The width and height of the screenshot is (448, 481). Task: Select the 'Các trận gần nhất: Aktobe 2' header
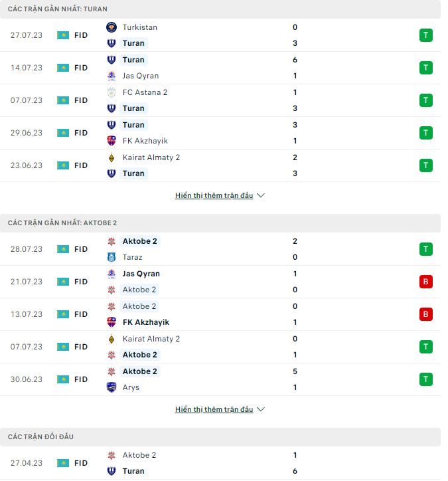coord(62,223)
